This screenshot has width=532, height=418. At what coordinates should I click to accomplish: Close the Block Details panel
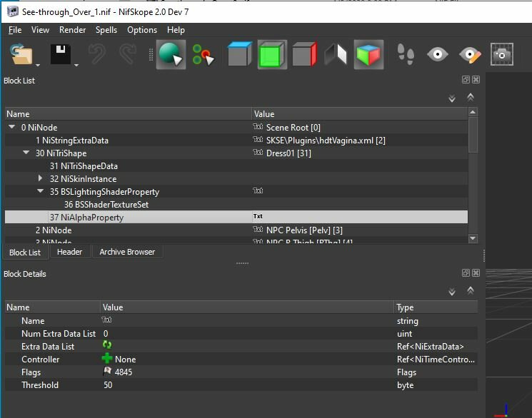(x=476, y=273)
